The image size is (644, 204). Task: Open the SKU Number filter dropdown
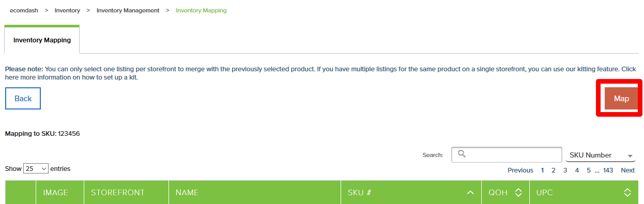601,155
